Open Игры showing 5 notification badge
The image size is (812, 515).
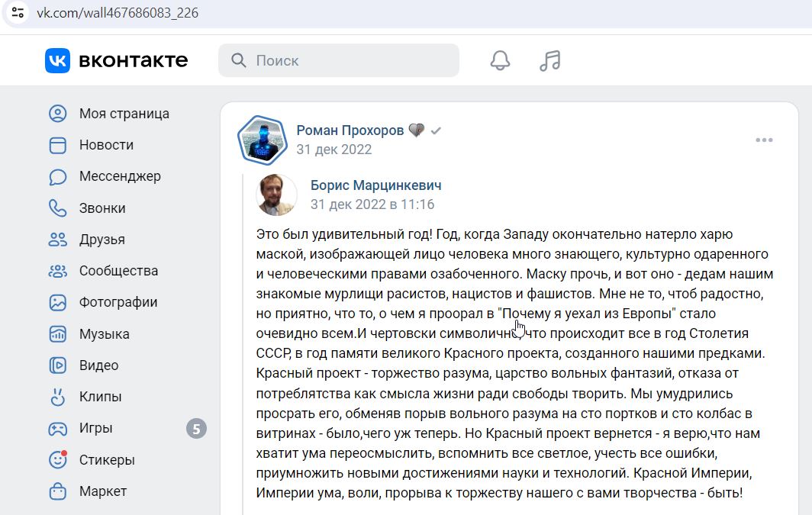[57, 428]
